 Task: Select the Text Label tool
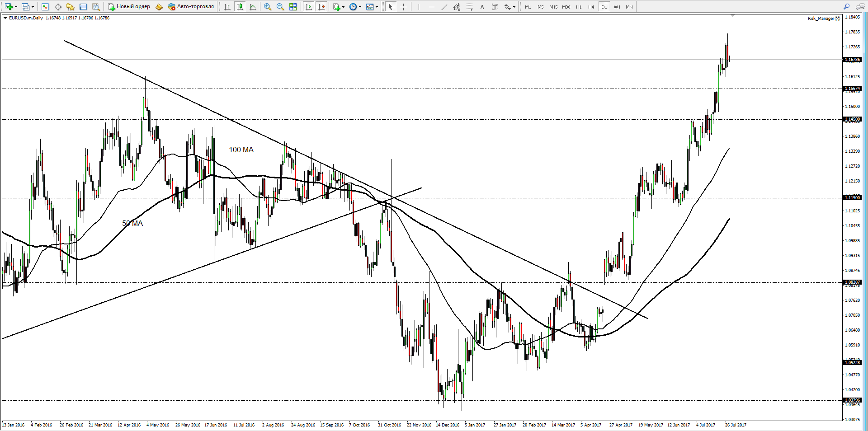[x=495, y=7]
